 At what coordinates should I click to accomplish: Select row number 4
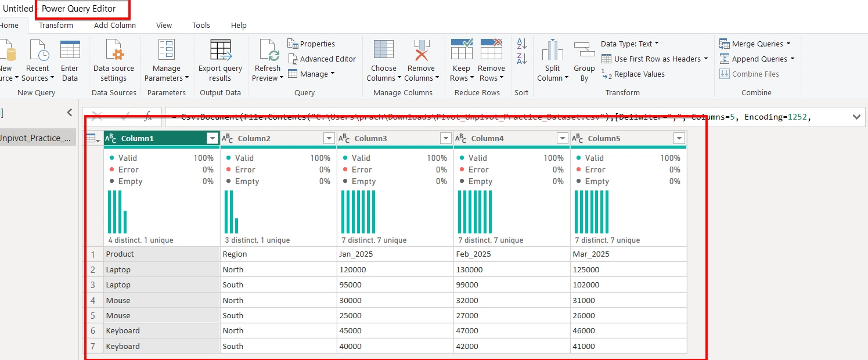(x=93, y=300)
